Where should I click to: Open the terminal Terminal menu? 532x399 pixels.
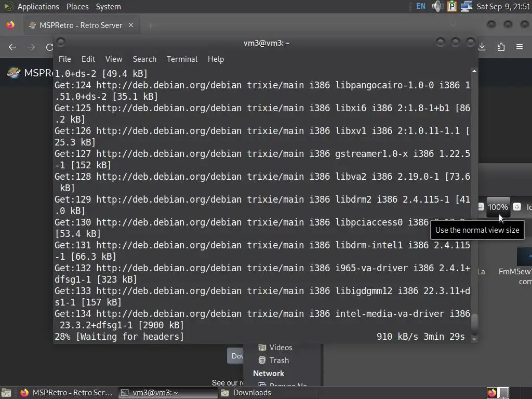[x=182, y=59]
